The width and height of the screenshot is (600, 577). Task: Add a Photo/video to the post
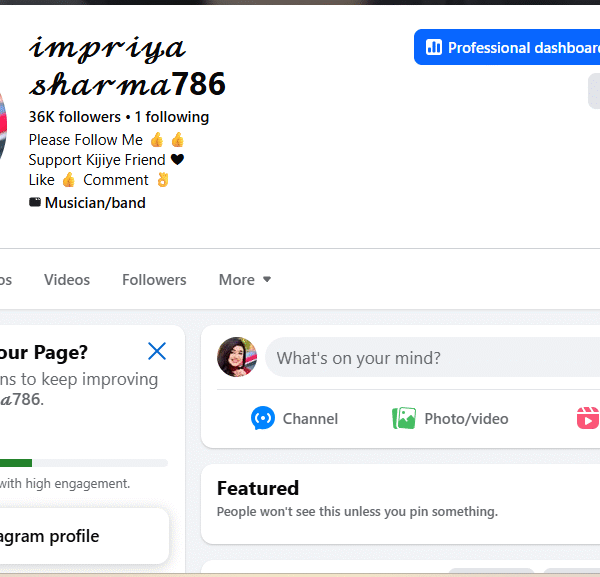click(x=450, y=419)
